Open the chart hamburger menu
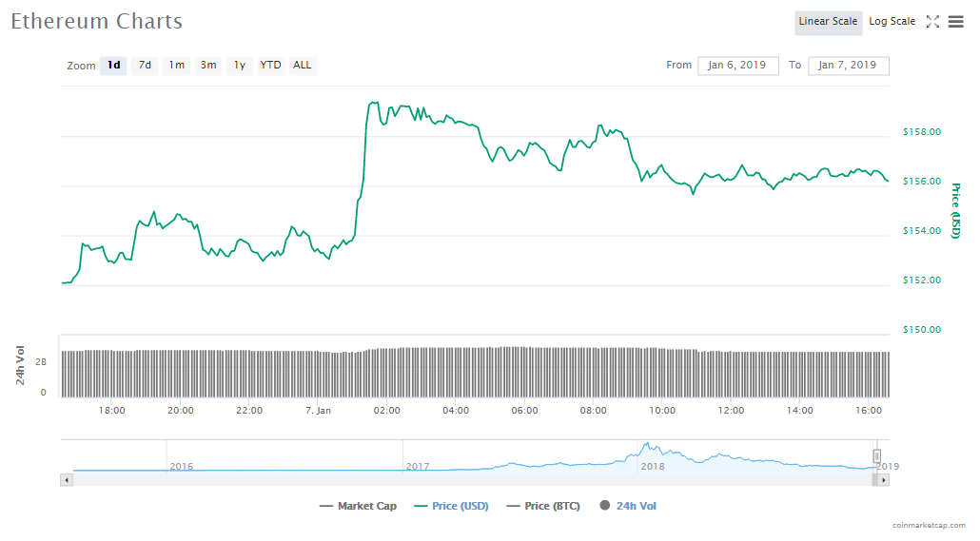Image resolution: width=980 pixels, height=541 pixels. click(955, 22)
